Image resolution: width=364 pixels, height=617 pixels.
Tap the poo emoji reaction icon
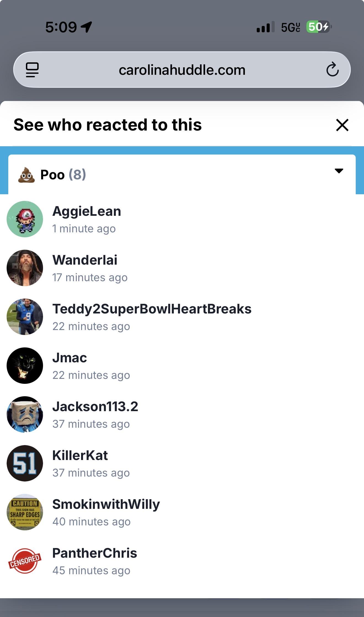(26, 175)
